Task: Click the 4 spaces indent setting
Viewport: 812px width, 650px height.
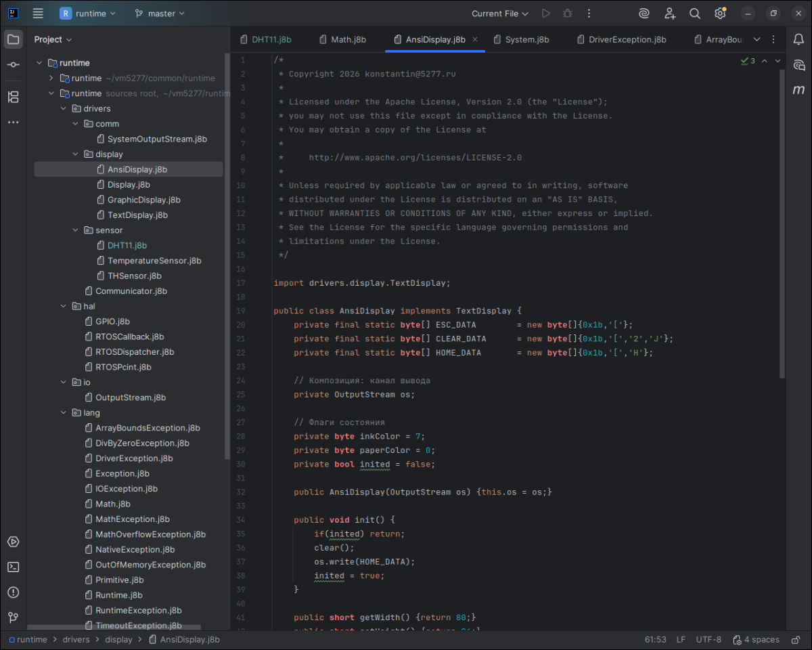Action: (755, 640)
